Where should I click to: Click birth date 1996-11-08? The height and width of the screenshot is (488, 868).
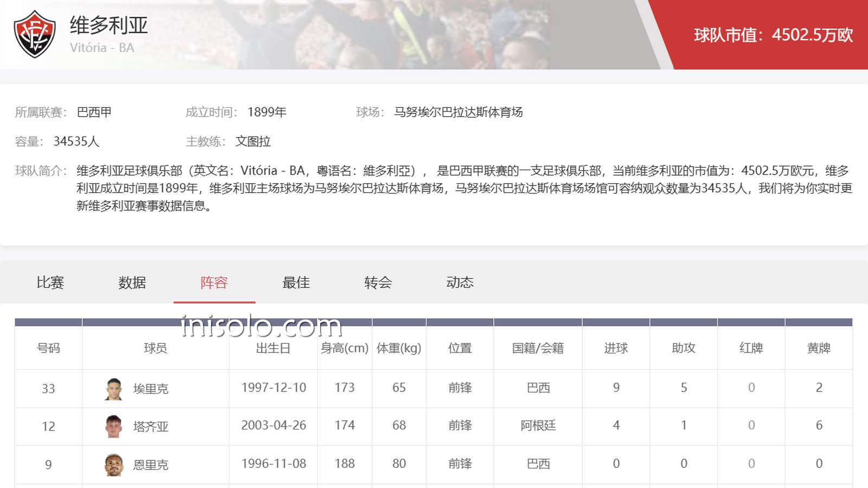274,464
